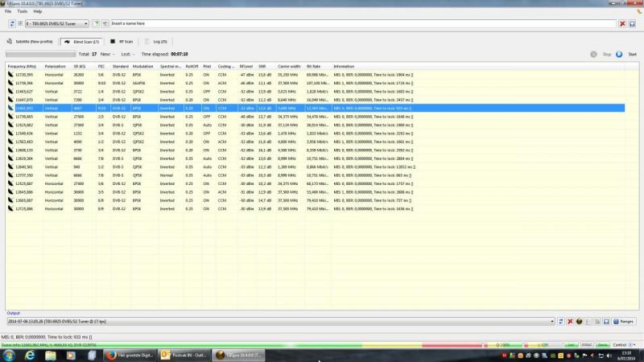644x362 pixels.
Task: Click the red X icon in Output bar
Action: click(570, 321)
